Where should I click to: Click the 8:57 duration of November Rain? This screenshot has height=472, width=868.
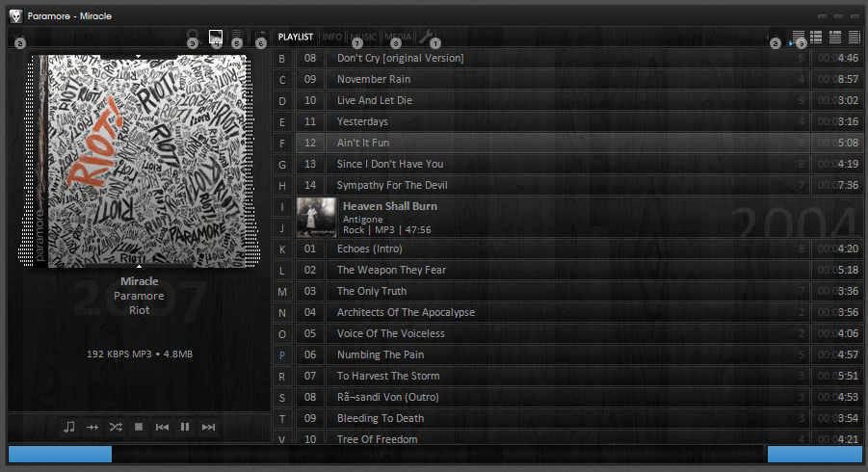click(x=848, y=79)
